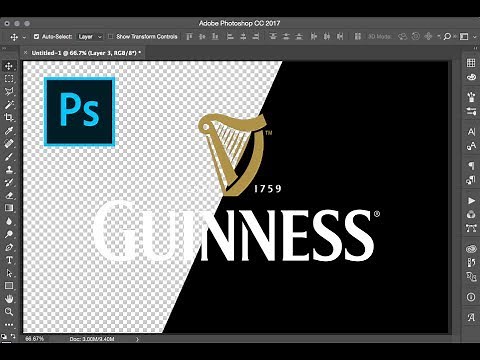This screenshot has height=360, width=480.
Task: Open the Actions panel play icon
Action: (471, 201)
